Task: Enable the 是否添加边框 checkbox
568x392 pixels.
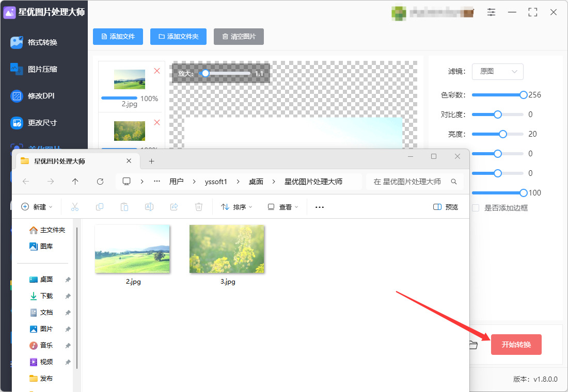Action: 476,208
